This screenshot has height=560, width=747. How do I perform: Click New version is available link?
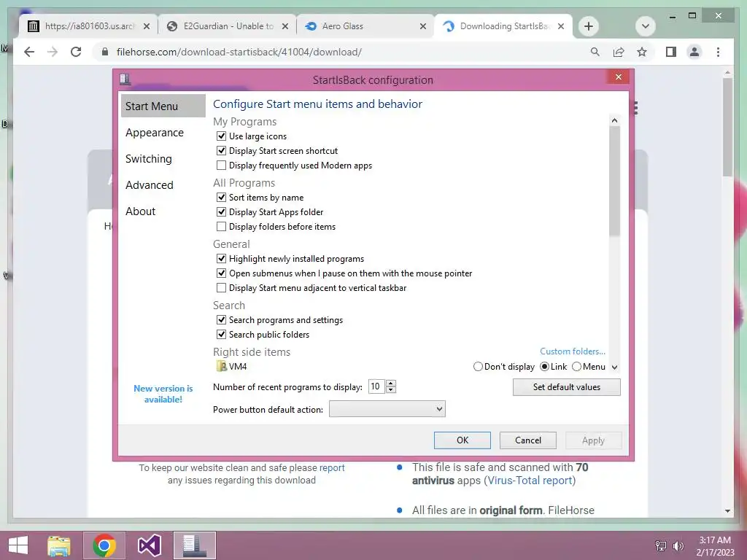[163, 394]
